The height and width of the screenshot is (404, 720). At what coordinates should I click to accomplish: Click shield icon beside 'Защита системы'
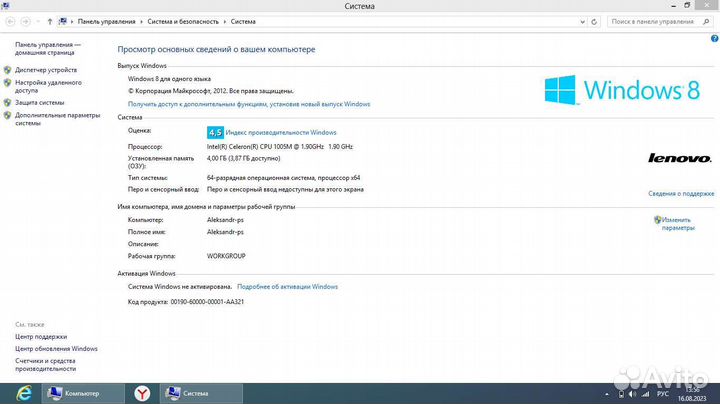(7, 102)
